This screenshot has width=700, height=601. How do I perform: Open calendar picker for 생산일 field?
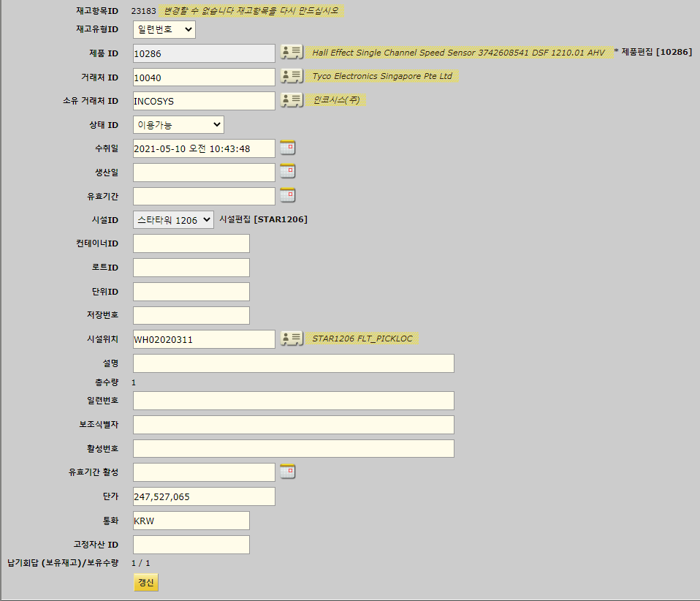(x=288, y=172)
